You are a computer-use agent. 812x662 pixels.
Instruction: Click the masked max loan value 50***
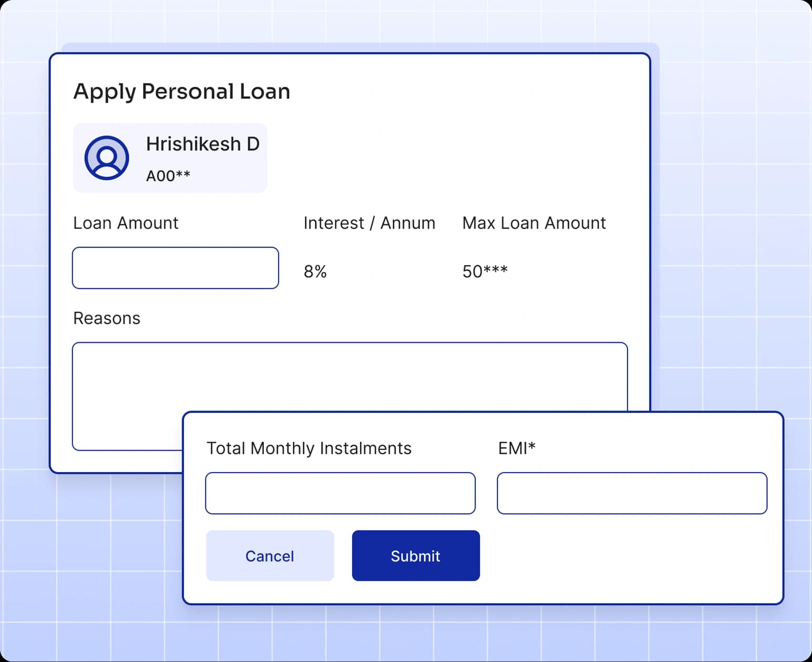[x=485, y=271]
